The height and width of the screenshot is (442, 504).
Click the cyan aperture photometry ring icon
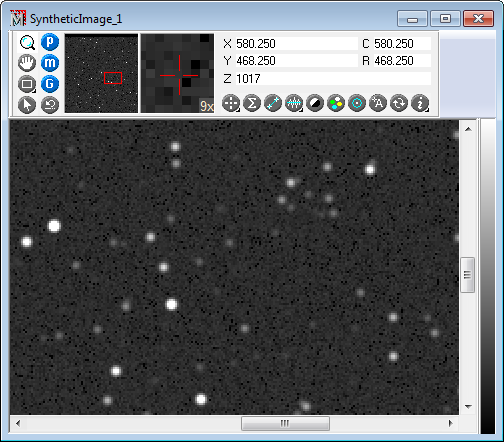(x=357, y=103)
